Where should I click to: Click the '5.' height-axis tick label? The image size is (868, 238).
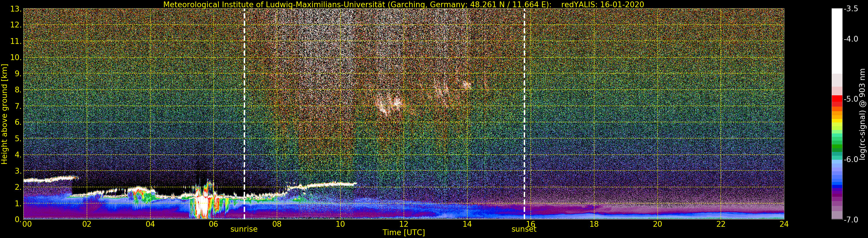click(18, 138)
